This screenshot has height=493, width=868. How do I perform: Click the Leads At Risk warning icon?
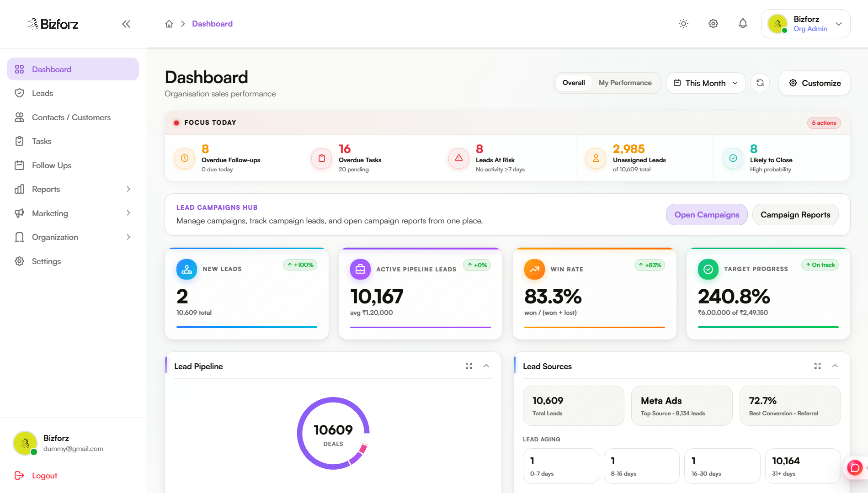[x=459, y=158]
